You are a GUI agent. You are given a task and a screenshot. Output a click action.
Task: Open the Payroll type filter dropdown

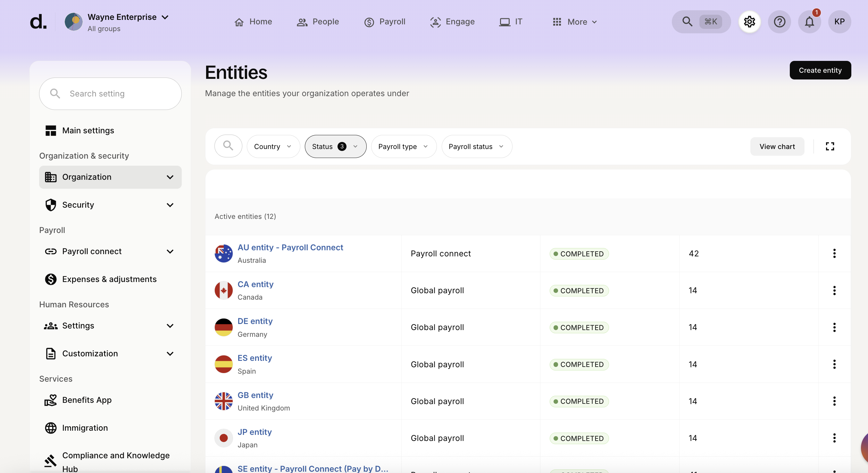tap(403, 146)
